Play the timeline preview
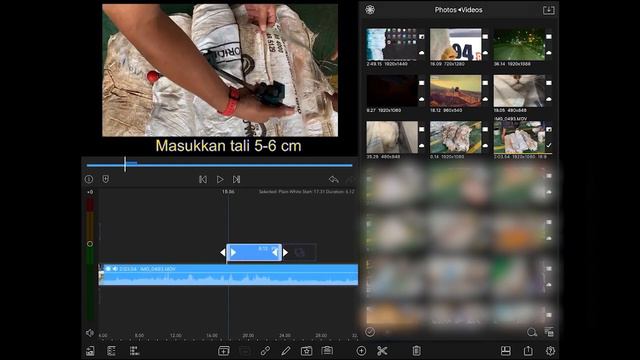The height and width of the screenshot is (360, 640). (x=220, y=179)
